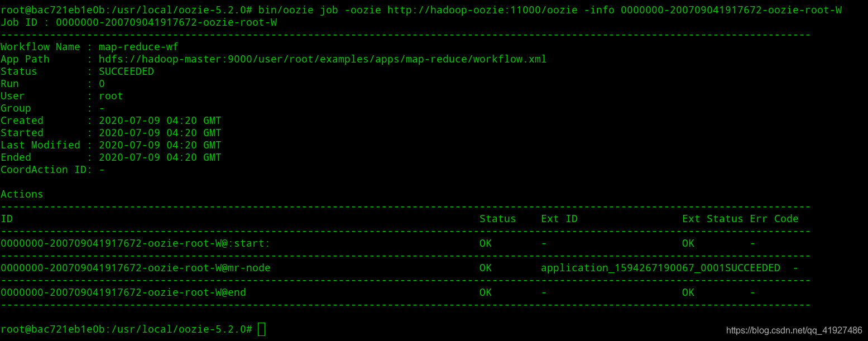Click the Ext ID column header
The height and width of the screenshot is (341, 868).
click(559, 219)
